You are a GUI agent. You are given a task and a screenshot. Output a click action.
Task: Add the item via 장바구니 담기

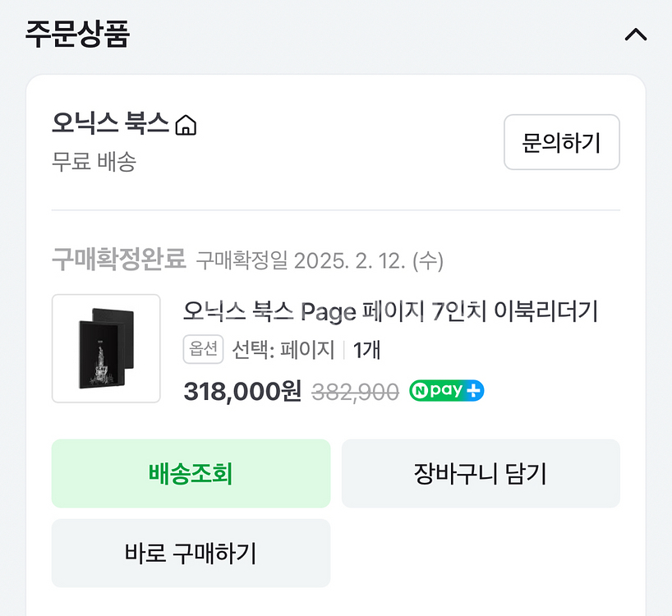pyautogui.click(x=481, y=473)
